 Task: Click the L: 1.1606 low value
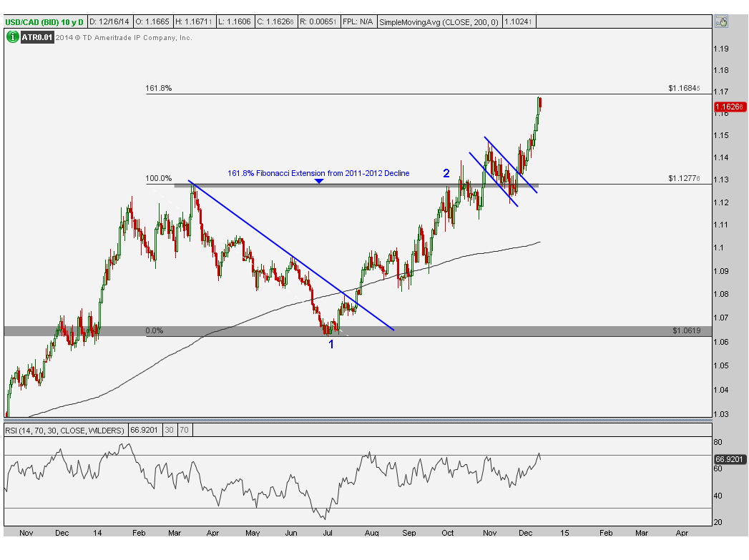coord(235,22)
